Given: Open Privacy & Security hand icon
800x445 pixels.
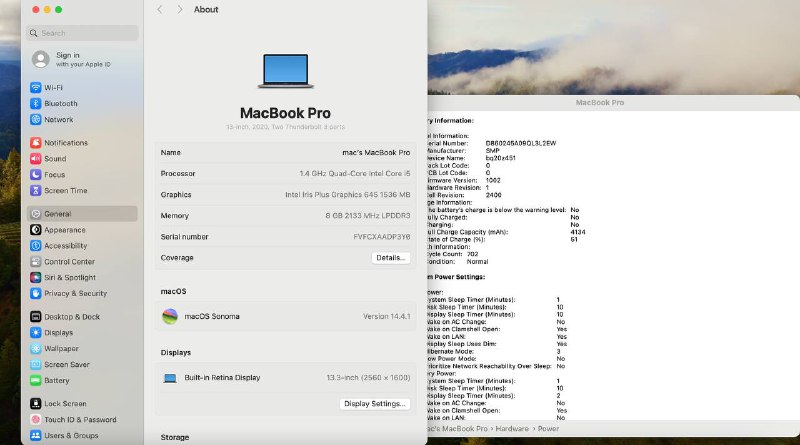Looking at the screenshot, I should pos(36,293).
